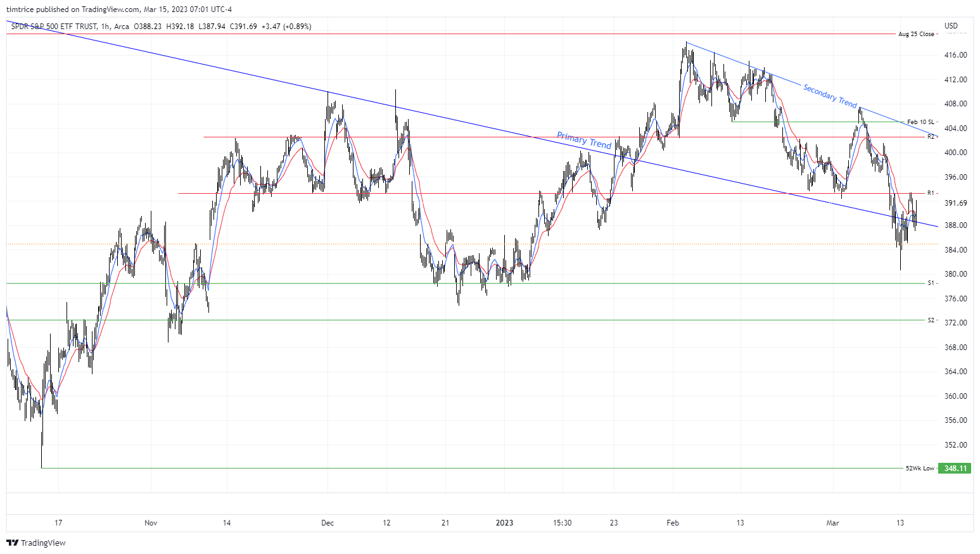Click the 391.69 current price axis label

tap(955, 203)
